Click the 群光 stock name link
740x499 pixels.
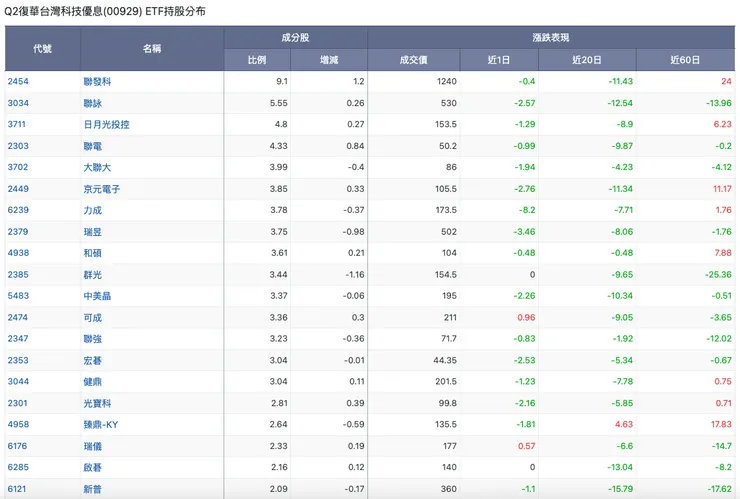coord(92,275)
